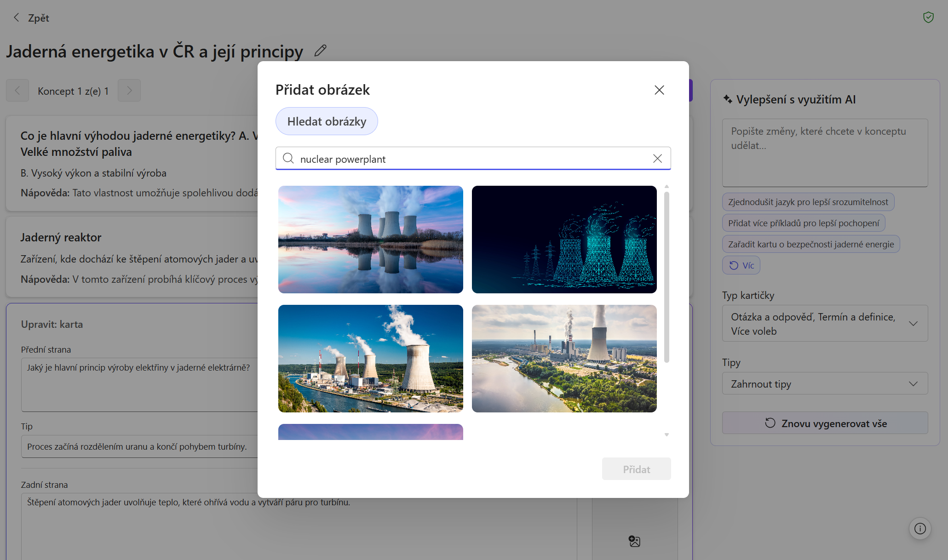Click the pencil icon to edit title

tap(321, 51)
